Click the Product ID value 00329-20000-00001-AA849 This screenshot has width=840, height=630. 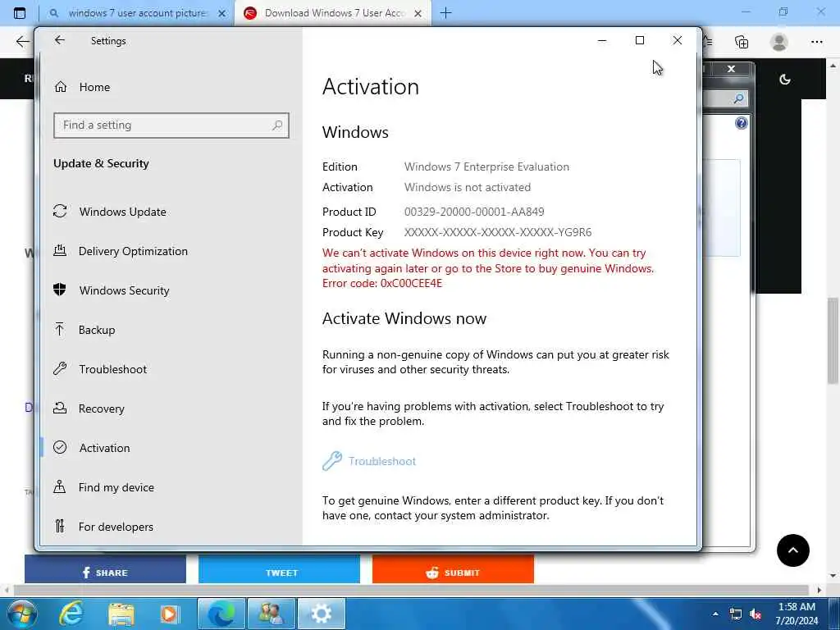coord(474,212)
